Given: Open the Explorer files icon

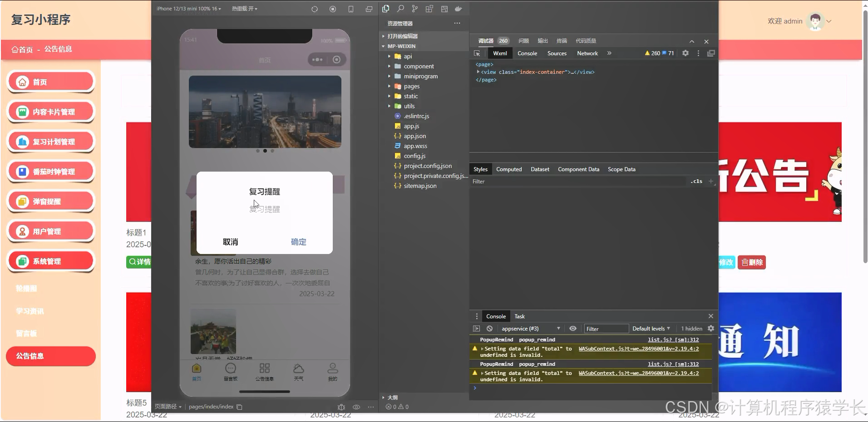Looking at the screenshot, I should pos(386,9).
